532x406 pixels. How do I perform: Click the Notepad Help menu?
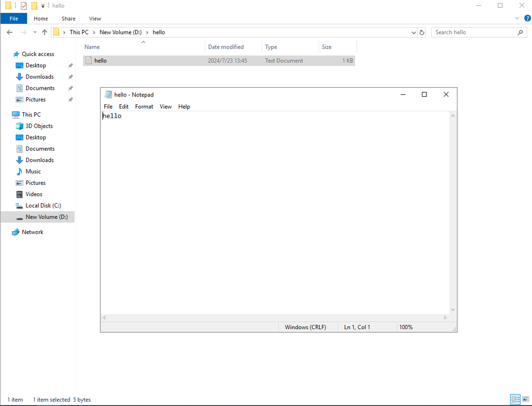[x=184, y=106]
